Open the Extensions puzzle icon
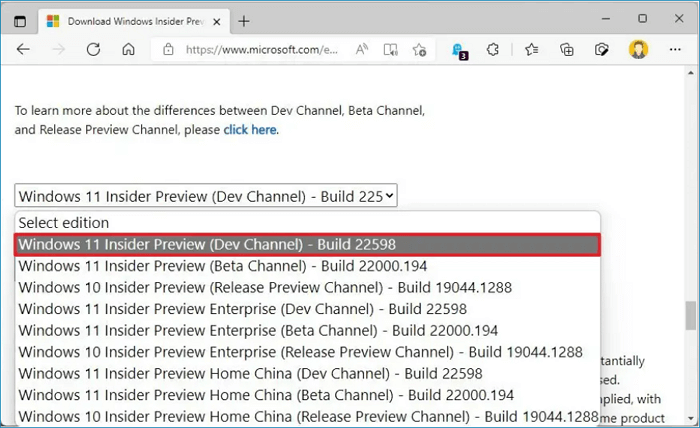Viewport: 700px width, 428px height. point(493,49)
